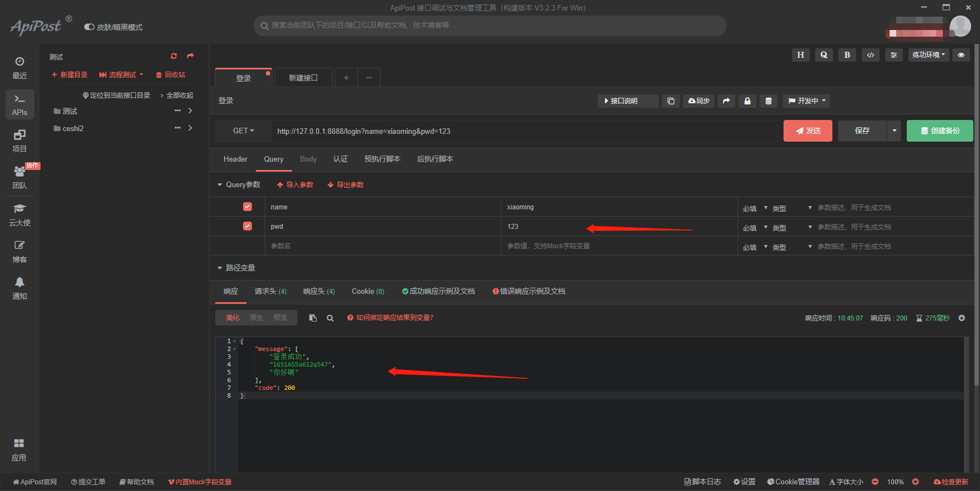This screenshot has width=980, height=491.
Task: Select the APIs sidebar icon
Action: click(19, 104)
